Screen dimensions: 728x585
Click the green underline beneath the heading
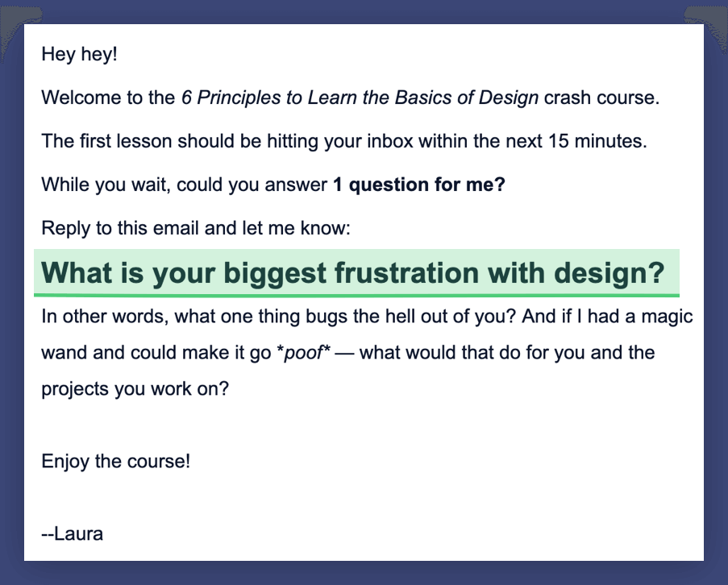356,295
